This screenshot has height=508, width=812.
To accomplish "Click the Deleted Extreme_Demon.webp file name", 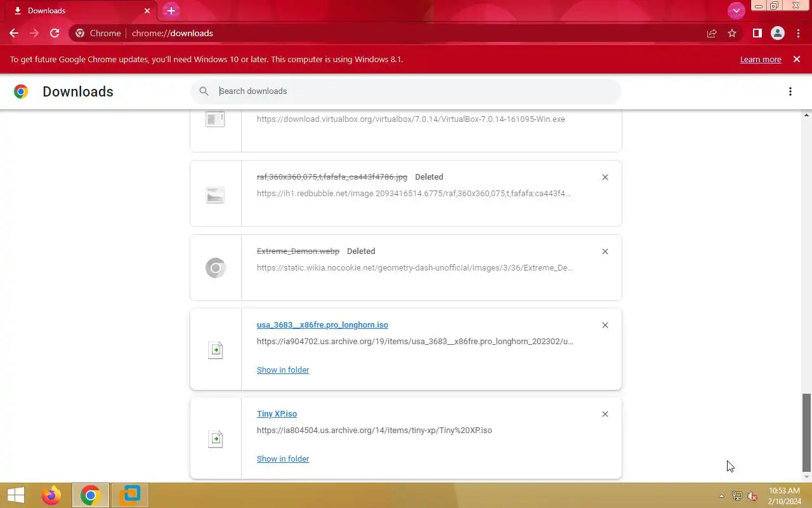I will coord(298,251).
